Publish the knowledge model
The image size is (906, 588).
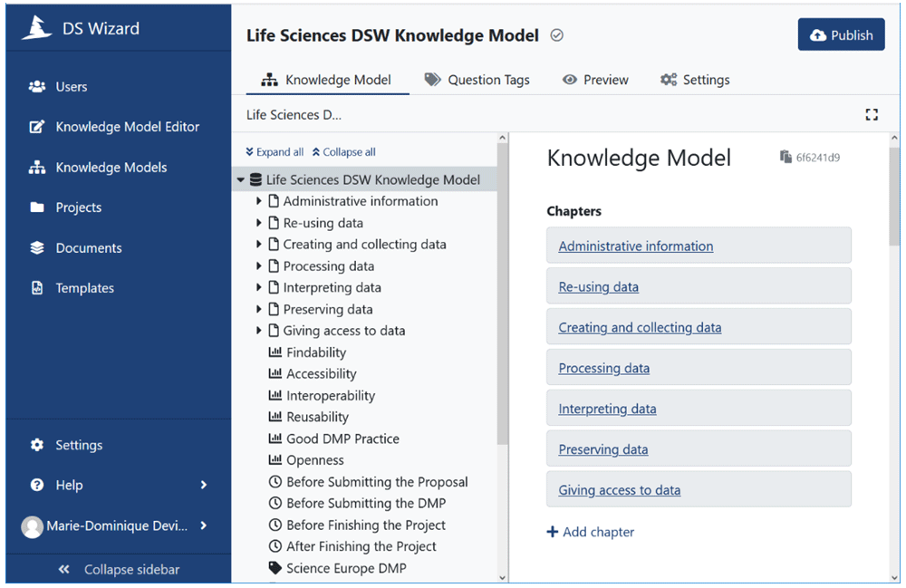click(x=842, y=34)
